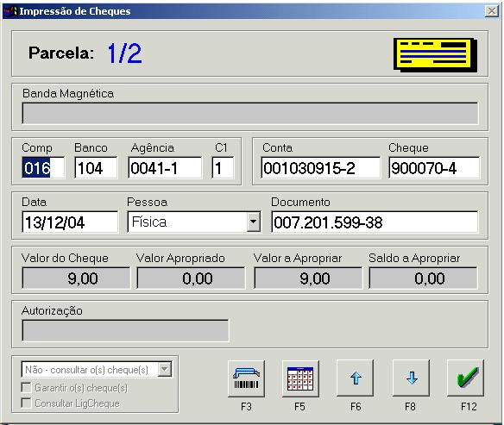Confirm with the F12 green checkmark button
The height and width of the screenshot is (425, 504).
[465, 378]
